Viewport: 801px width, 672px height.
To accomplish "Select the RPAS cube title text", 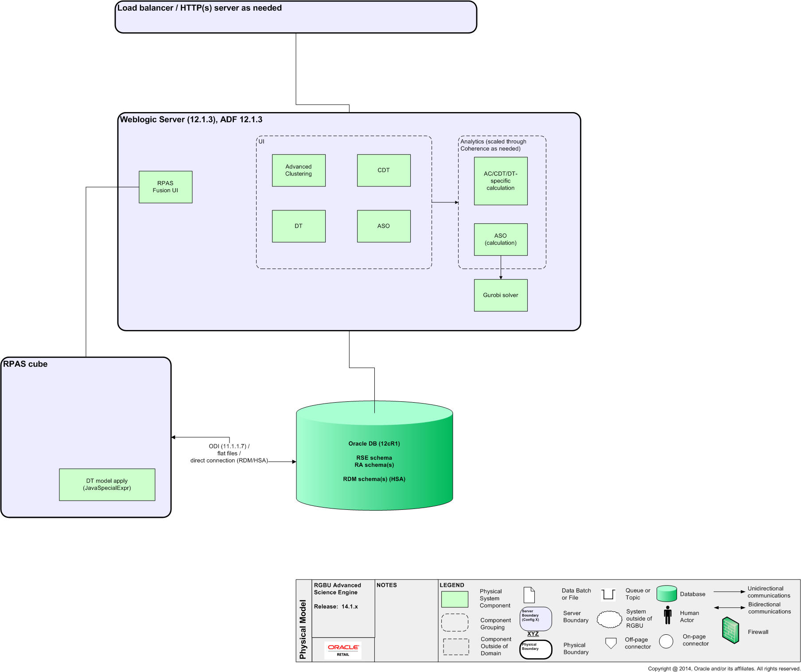I will pos(25,364).
